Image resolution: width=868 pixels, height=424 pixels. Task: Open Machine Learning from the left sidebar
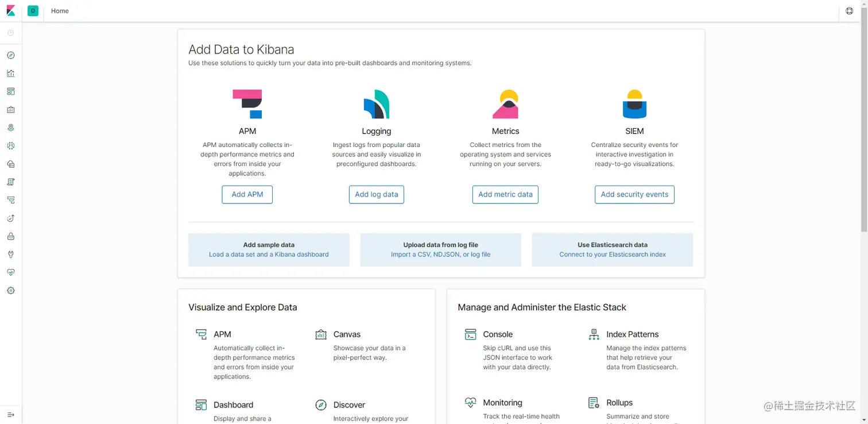(11, 146)
